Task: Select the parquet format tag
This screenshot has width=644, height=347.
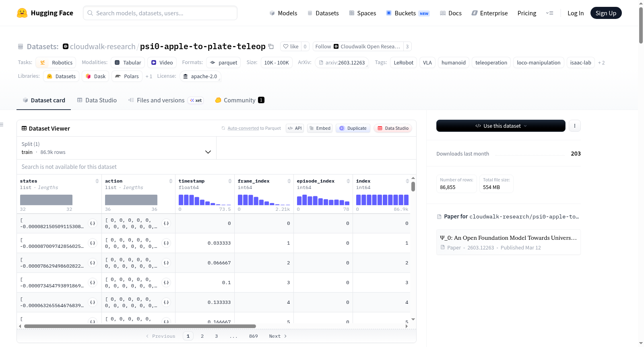Action: point(223,62)
